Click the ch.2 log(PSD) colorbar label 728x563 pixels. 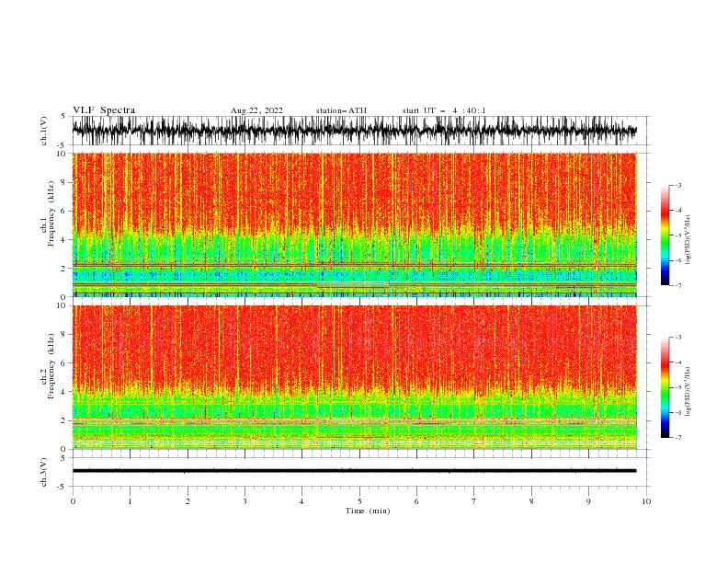[x=688, y=392]
